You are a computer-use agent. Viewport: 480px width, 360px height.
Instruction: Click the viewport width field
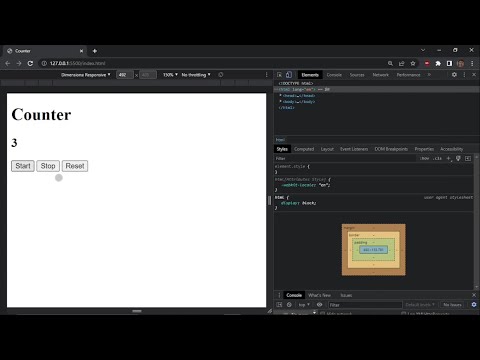(x=125, y=75)
